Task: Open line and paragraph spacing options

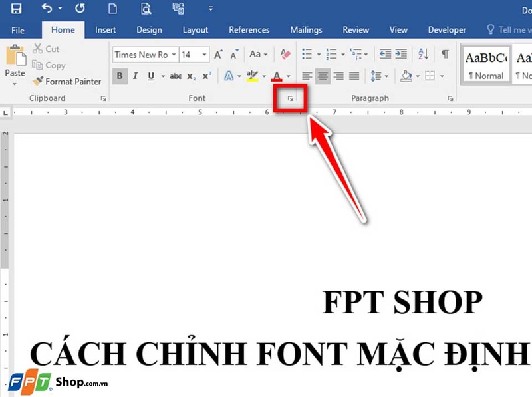Action: (x=376, y=76)
